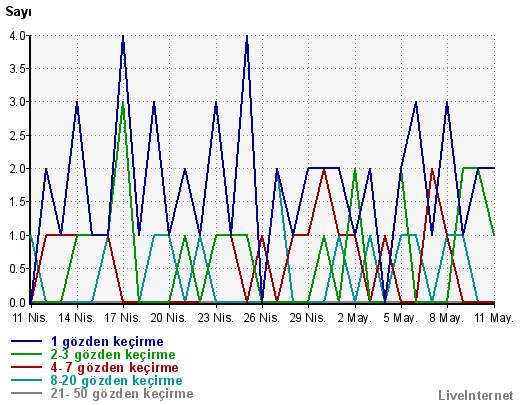
Task: Click the blue peak at 17 Nis.
Action: tap(123, 36)
